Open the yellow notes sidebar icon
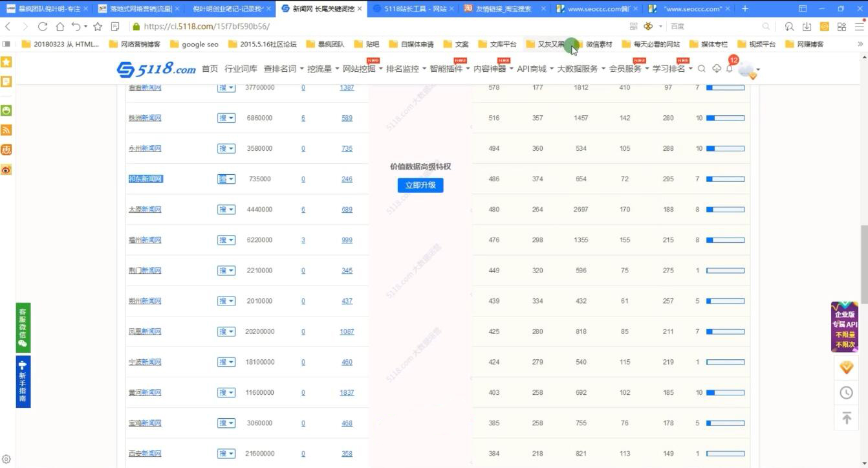This screenshot has height=468, width=868. click(6, 82)
